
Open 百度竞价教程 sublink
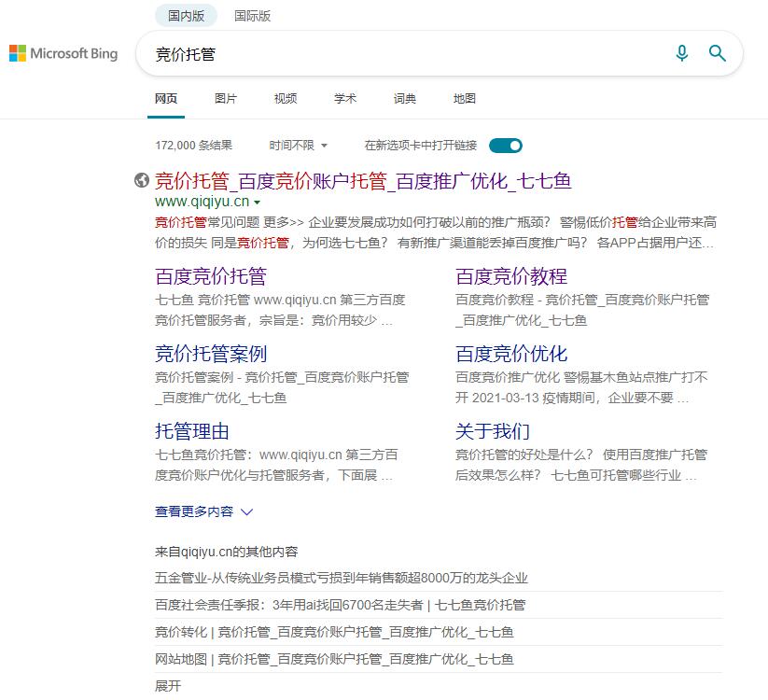511,276
